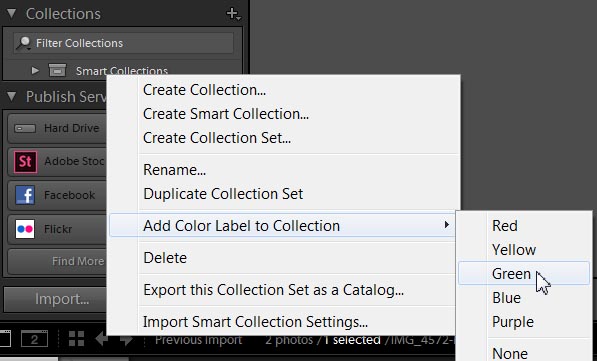
Task: Select the Smart Collections row label
Action: (121, 71)
